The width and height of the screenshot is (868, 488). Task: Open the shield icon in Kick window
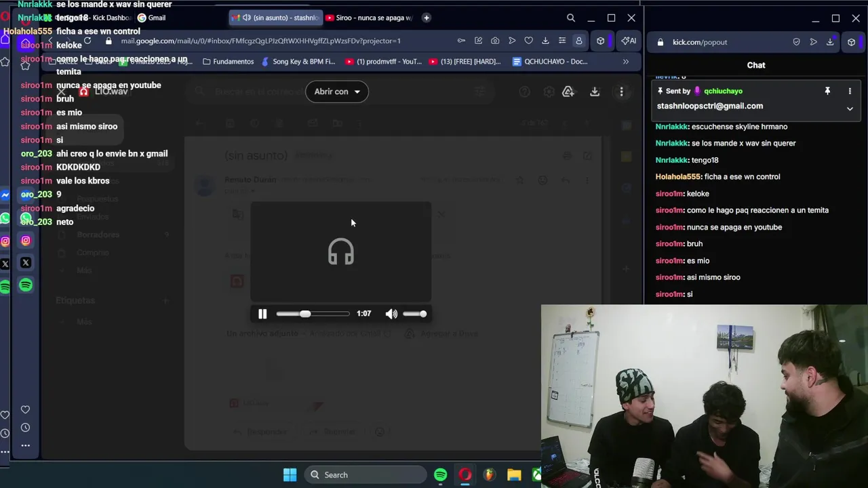point(796,42)
